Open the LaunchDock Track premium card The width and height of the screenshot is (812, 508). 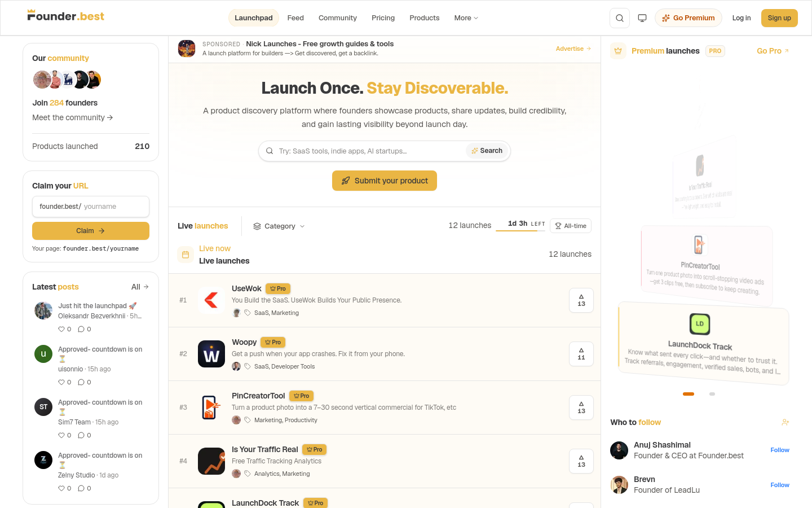[703, 343]
